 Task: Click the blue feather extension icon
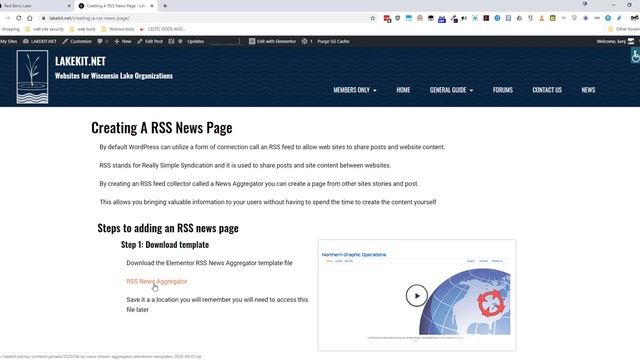(619, 18)
